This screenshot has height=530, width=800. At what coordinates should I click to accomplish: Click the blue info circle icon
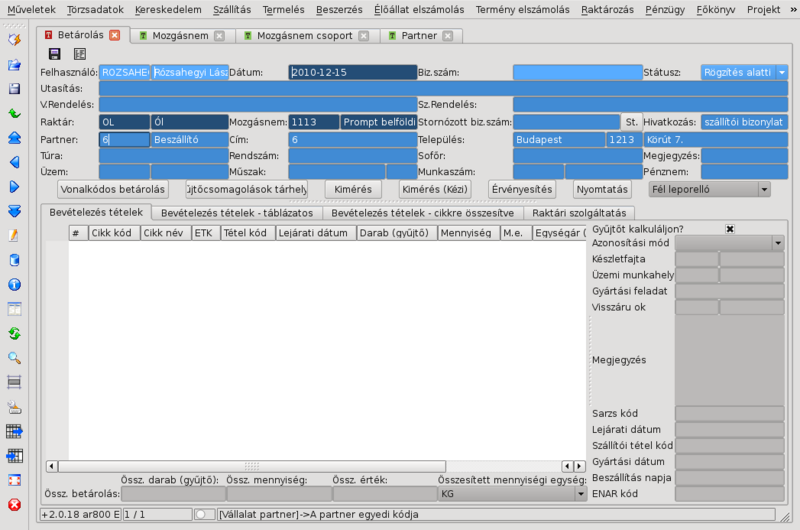(14, 284)
